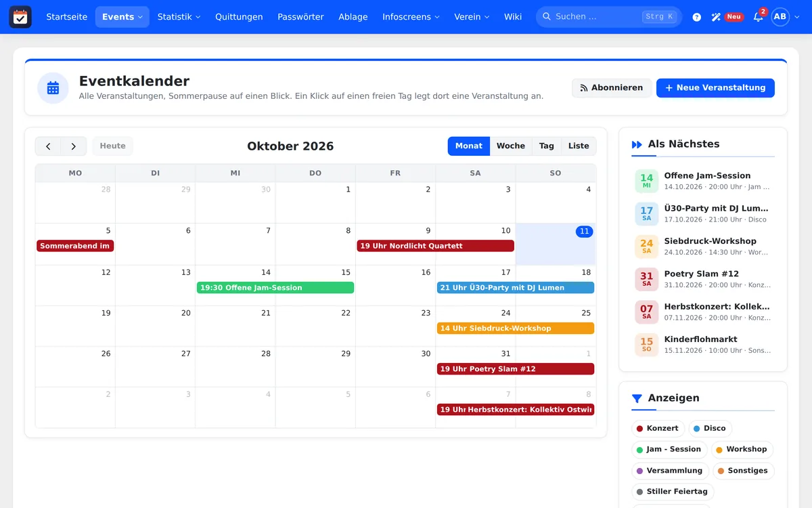Click the 31 SA date badge
Viewport: 812px width, 508px height.
pyautogui.click(x=647, y=279)
